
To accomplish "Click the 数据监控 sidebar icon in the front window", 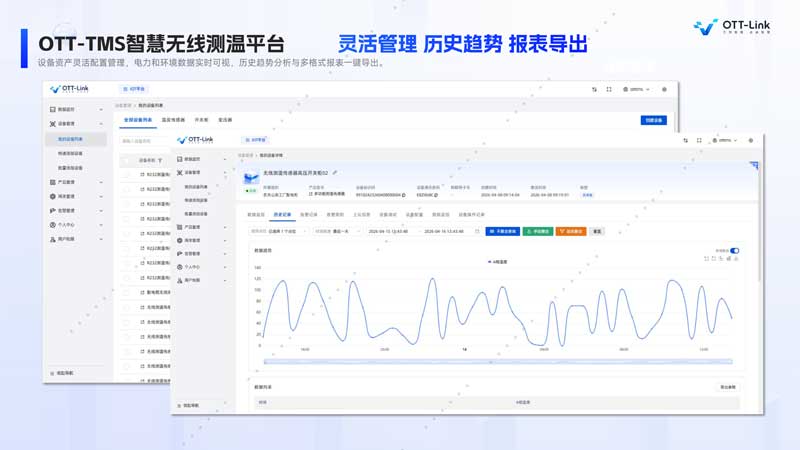I will pyautogui.click(x=180, y=159).
